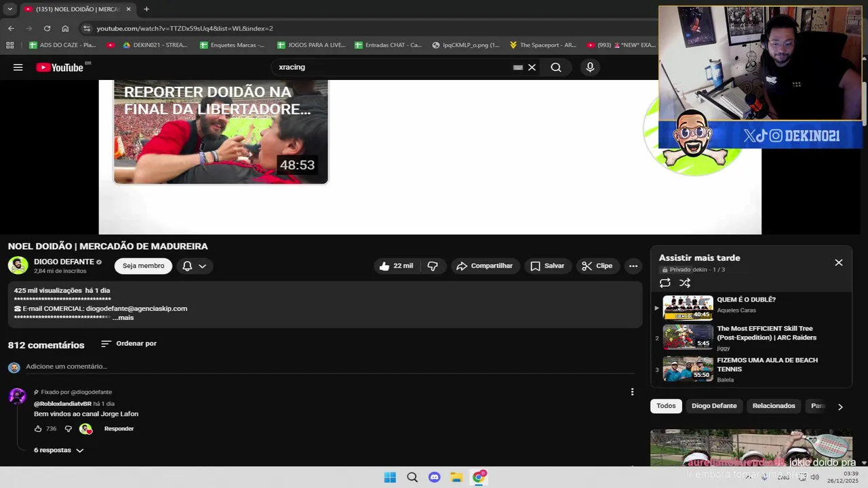Play ARC Raiders Skill Tree playlist video
Screen dimensions: 868x488
click(x=751, y=338)
